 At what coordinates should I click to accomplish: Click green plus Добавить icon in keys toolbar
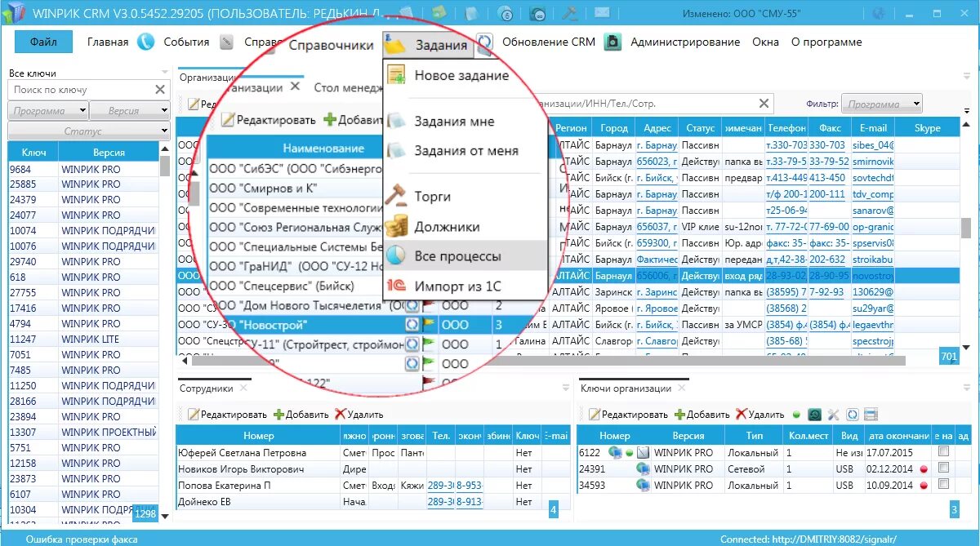tap(679, 415)
